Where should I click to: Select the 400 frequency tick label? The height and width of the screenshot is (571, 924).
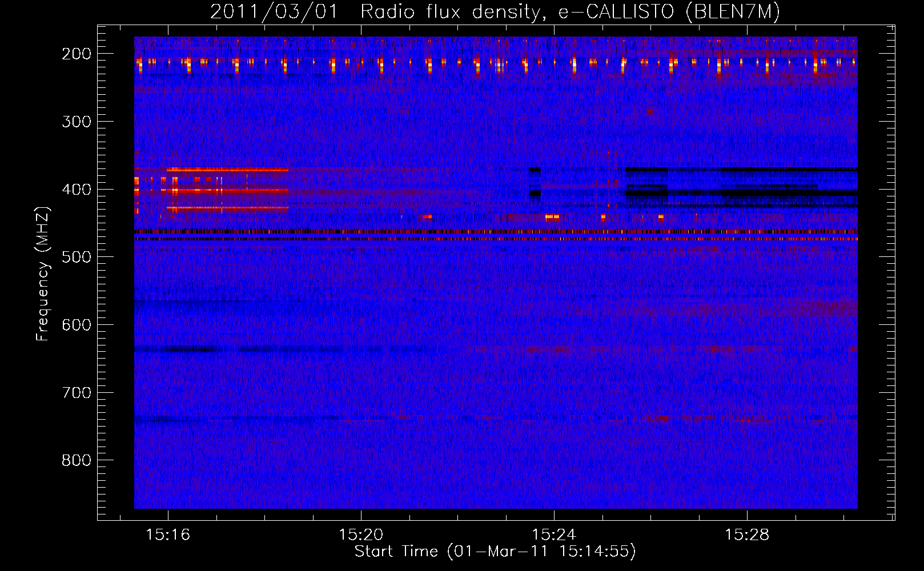click(77, 189)
